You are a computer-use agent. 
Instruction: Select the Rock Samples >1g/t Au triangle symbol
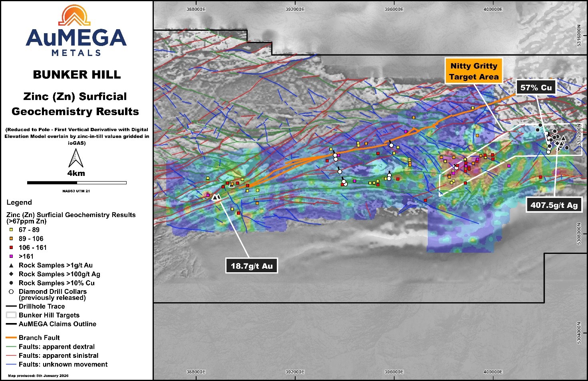coord(11,265)
